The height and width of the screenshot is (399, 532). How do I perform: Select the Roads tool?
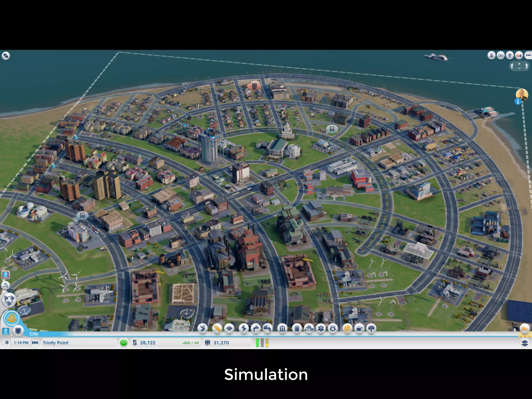tap(217, 329)
